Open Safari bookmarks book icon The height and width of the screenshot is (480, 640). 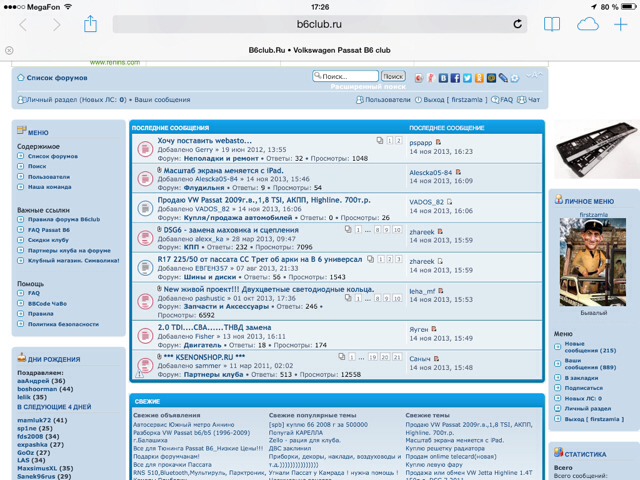(x=551, y=24)
